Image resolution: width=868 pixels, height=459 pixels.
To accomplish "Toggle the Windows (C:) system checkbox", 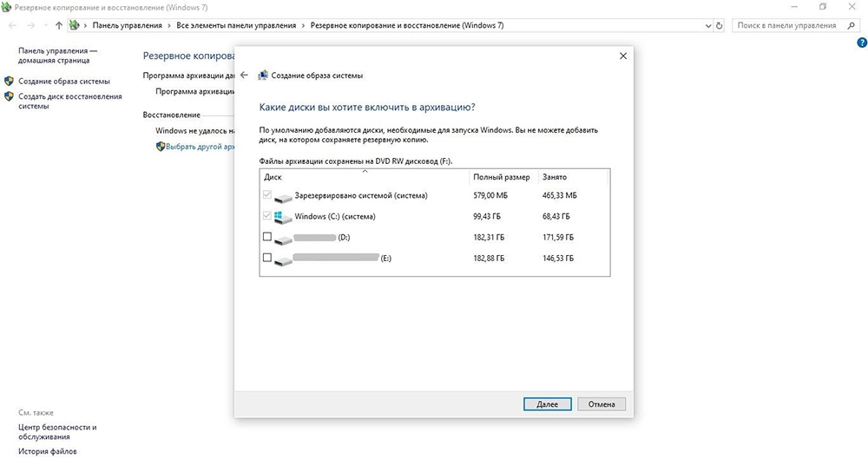I will (266, 216).
